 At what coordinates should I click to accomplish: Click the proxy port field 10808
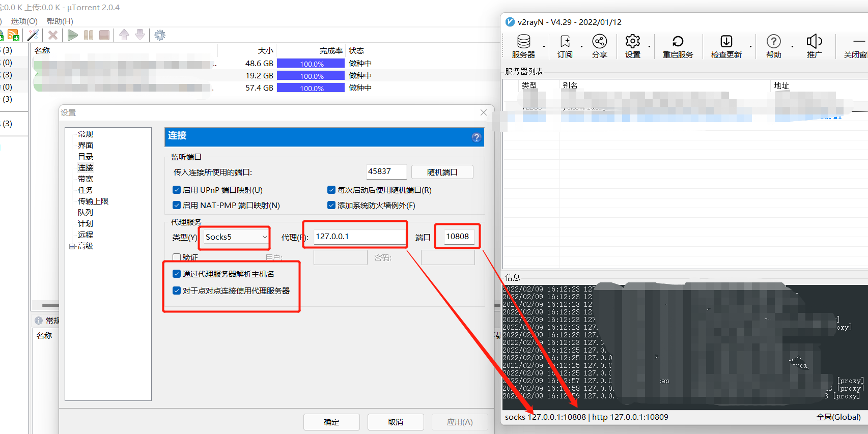coord(459,237)
